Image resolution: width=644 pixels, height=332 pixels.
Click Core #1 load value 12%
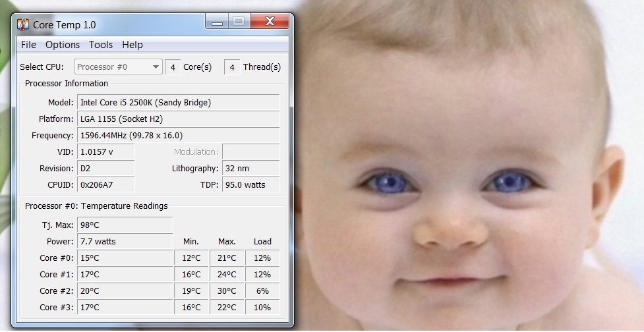point(262,275)
